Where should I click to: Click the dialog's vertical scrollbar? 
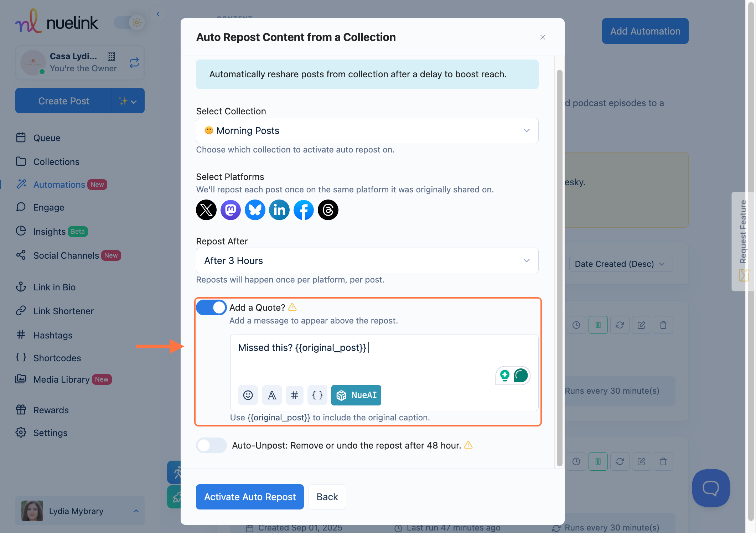559,267
